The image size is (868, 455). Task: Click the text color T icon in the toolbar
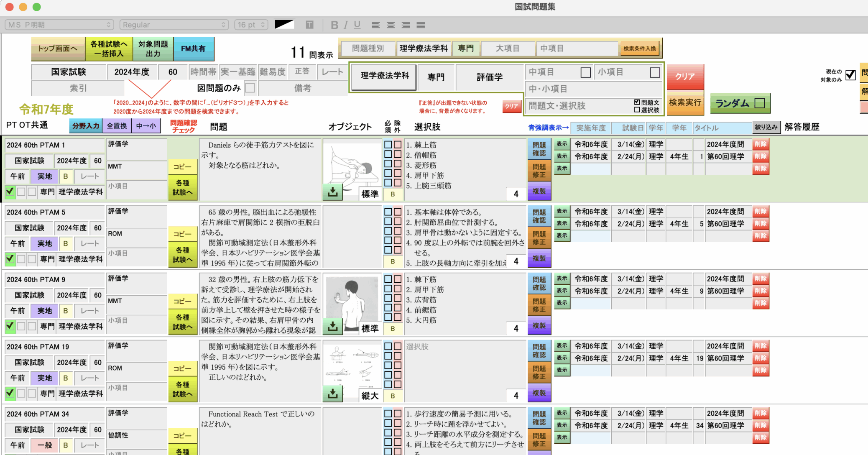pyautogui.click(x=310, y=25)
